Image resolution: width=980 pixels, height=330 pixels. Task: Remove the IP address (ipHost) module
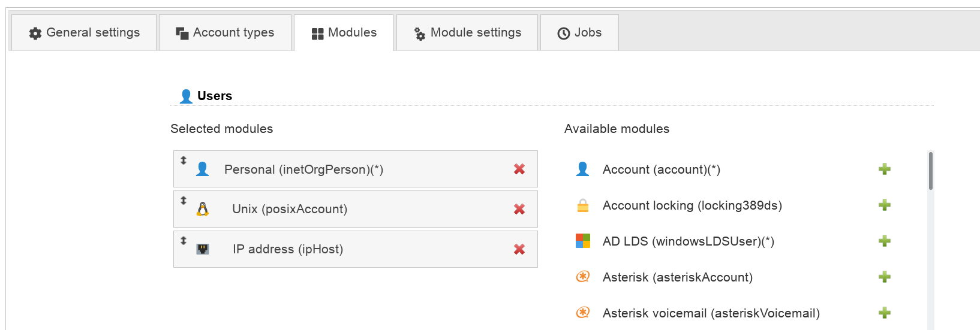[x=519, y=249]
